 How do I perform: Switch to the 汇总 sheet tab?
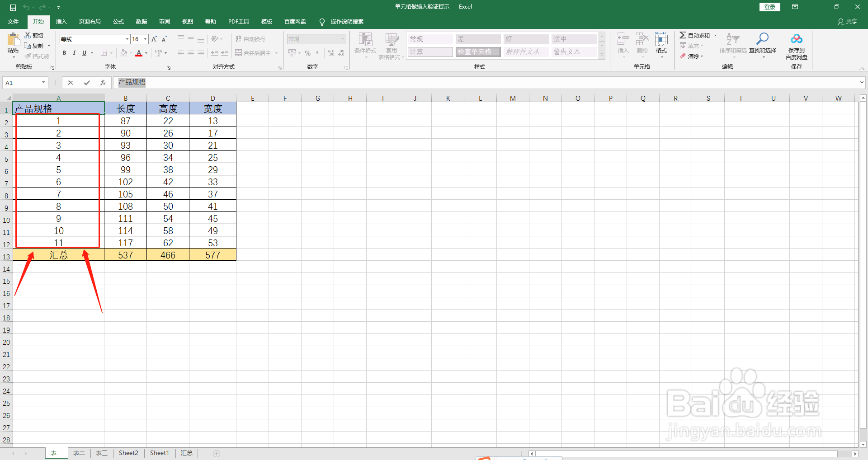point(187,453)
